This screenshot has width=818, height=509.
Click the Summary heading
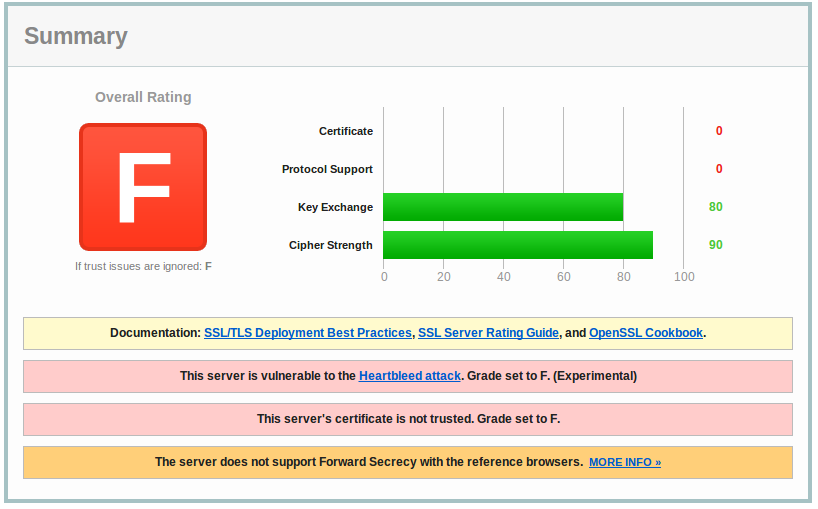tap(76, 37)
